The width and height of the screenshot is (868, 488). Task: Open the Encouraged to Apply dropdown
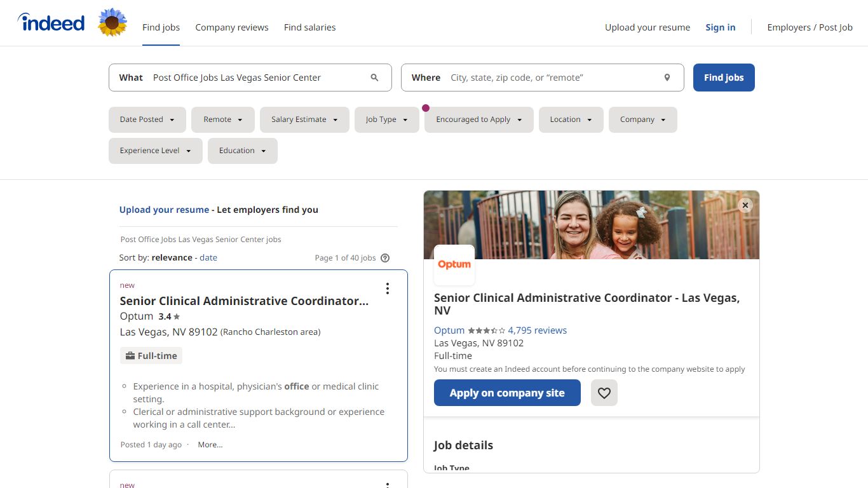[479, 119]
